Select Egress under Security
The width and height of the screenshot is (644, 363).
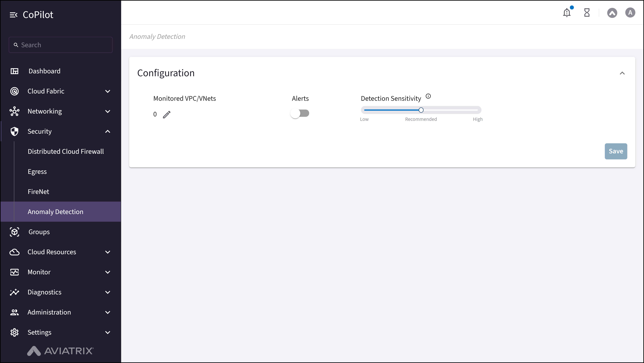point(37,171)
